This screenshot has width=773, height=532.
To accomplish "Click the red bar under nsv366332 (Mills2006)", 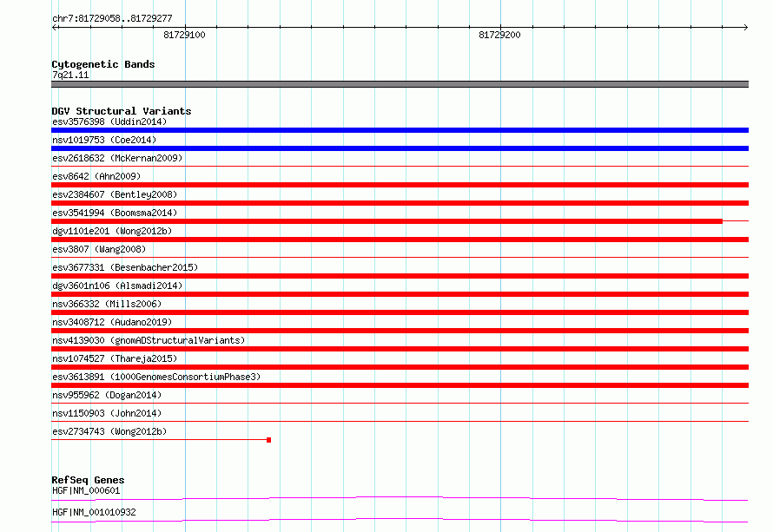I will click(x=400, y=312).
